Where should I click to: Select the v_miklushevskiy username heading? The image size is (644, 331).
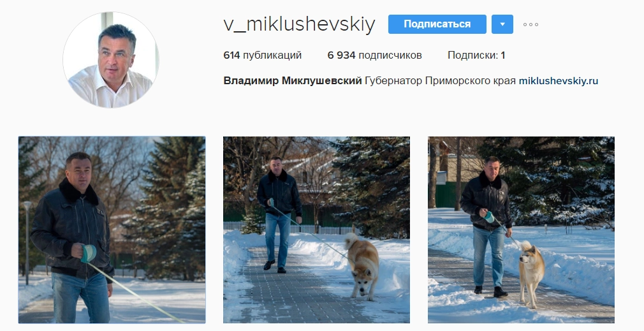pyautogui.click(x=300, y=24)
